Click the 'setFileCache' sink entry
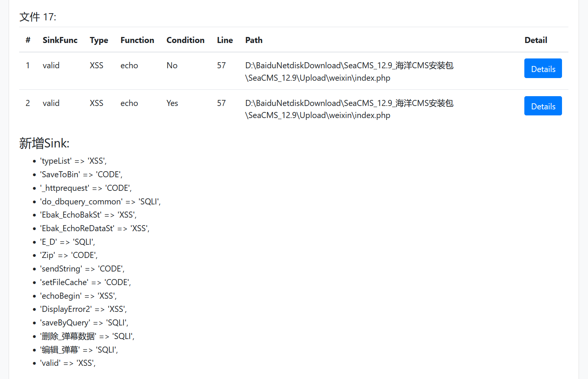The width and height of the screenshot is (588, 379). click(86, 282)
